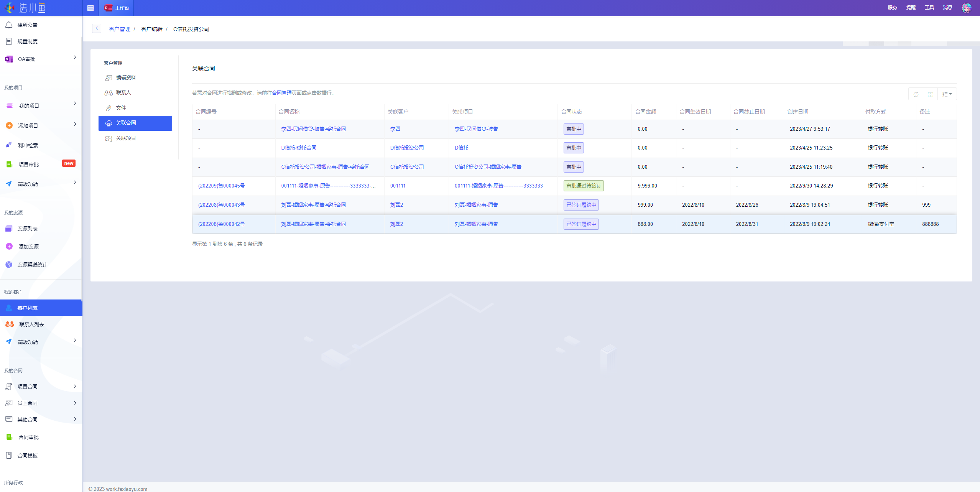
Task: Sort by the 合同金额 column header
Action: 645,112
